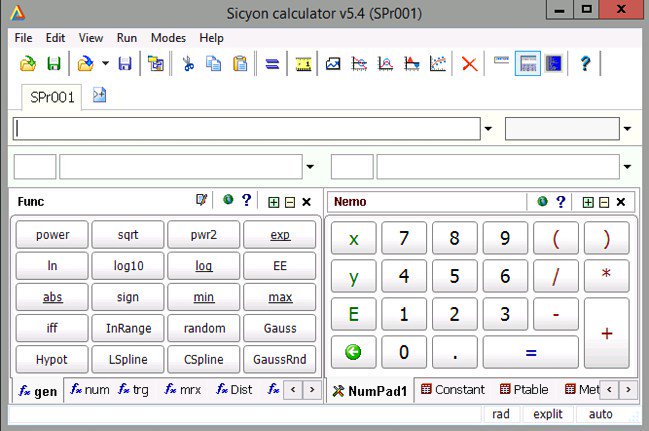
Task: Toggle the explit mode in status bar
Action: (548, 414)
